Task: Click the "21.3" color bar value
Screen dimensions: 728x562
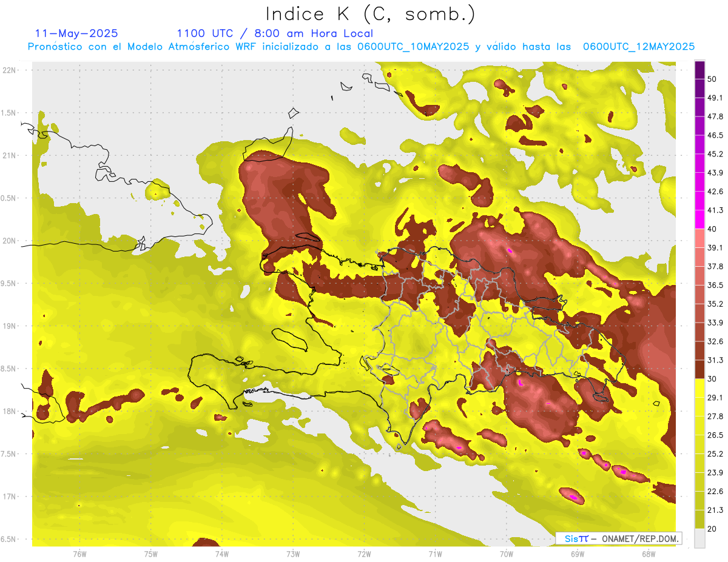Action: click(x=715, y=510)
